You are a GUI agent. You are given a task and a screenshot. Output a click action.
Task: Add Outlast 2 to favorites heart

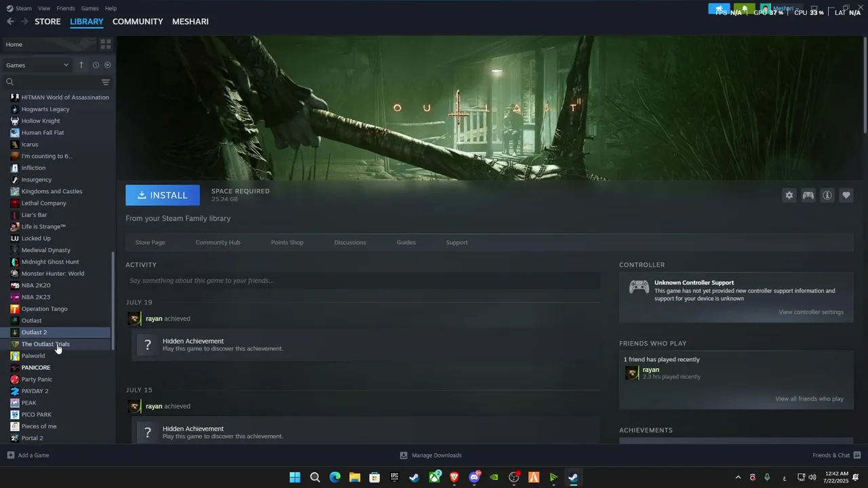pos(846,195)
